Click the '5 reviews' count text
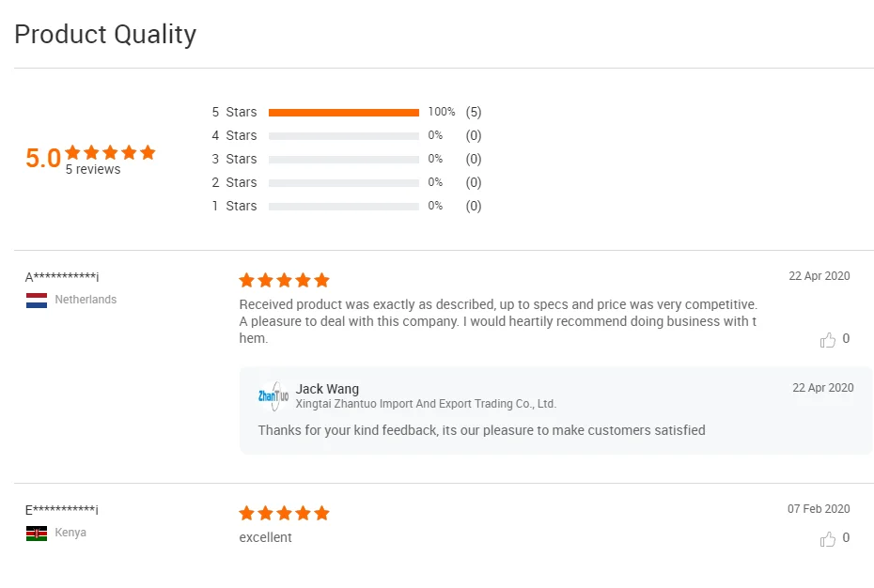 click(x=93, y=170)
